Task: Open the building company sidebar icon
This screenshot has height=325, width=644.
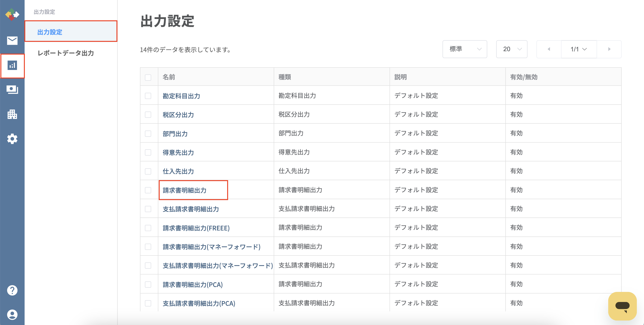Action: pyautogui.click(x=12, y=114)
